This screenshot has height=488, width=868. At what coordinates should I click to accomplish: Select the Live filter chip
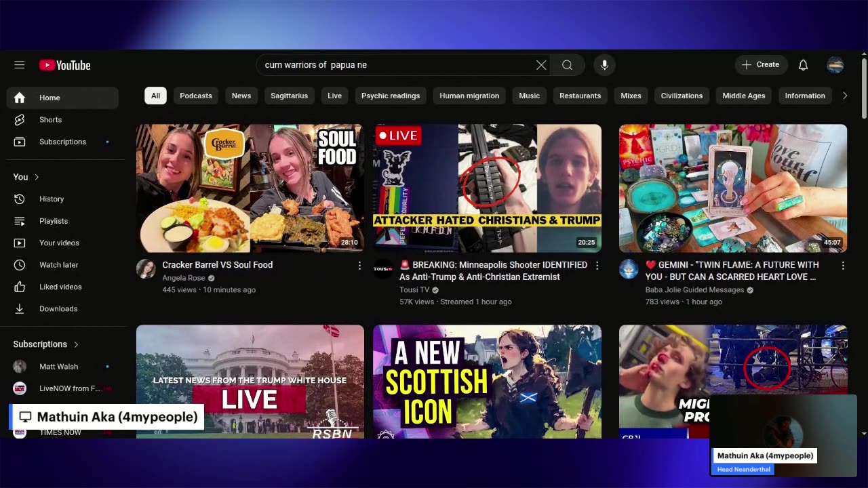coord(335,96)
